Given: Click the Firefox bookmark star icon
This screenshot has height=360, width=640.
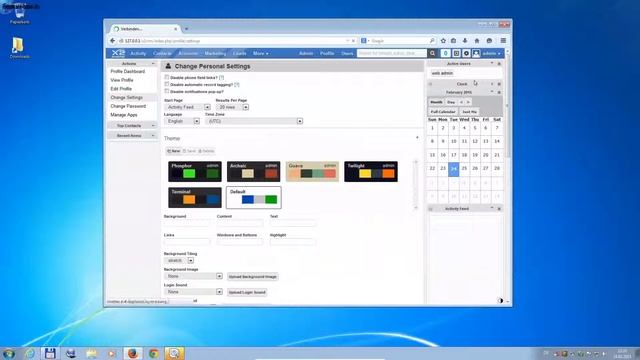Looking at the screenshot, I should (443, 41).
